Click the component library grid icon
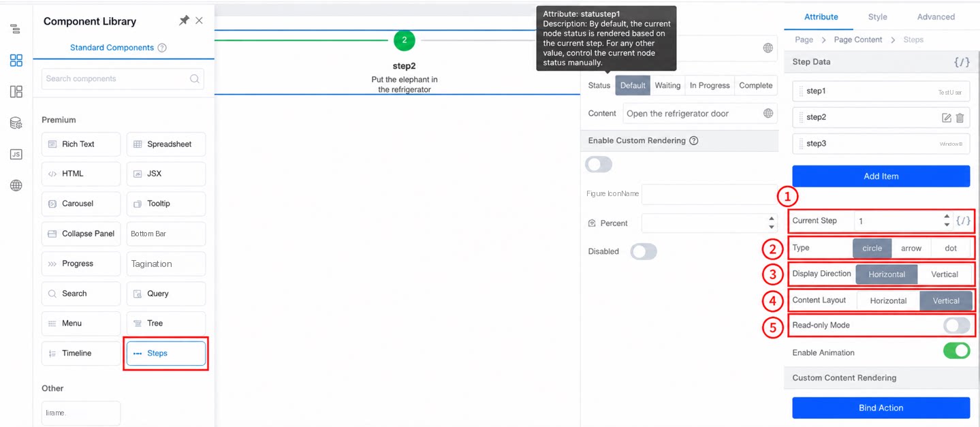Image resolution: width=980 pixels, height=427 pixels. click(16, 61)
